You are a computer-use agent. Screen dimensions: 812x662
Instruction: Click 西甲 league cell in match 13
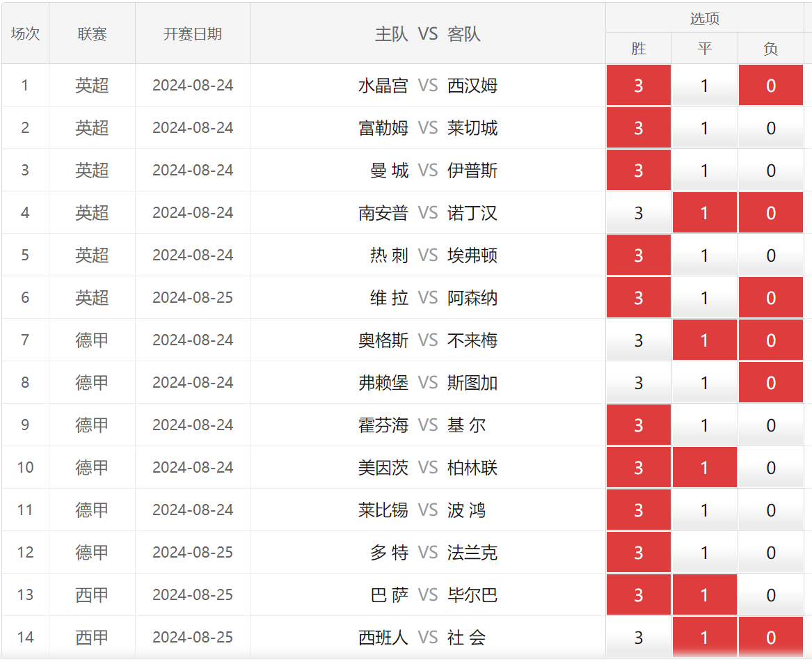(x=92, y=594)
